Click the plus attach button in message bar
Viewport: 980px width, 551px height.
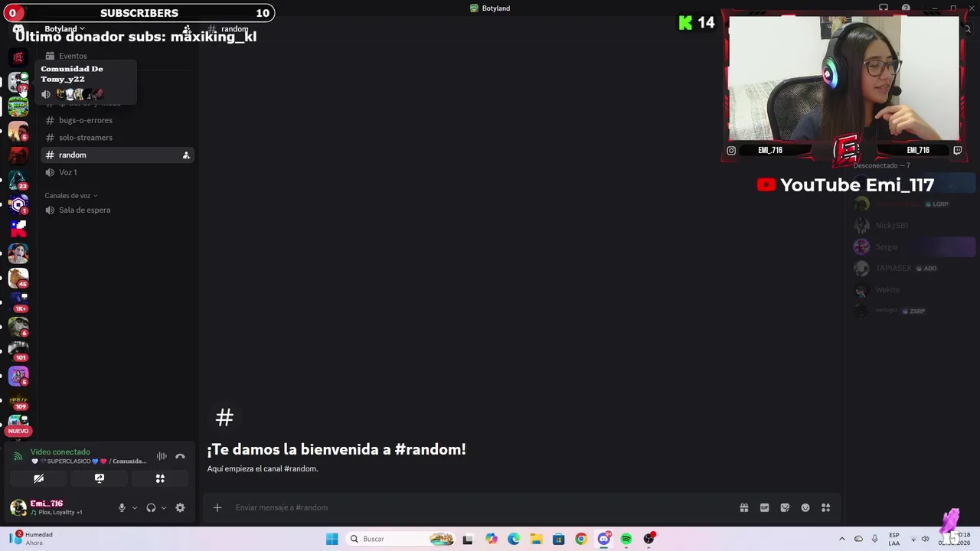tap(217, 507)
